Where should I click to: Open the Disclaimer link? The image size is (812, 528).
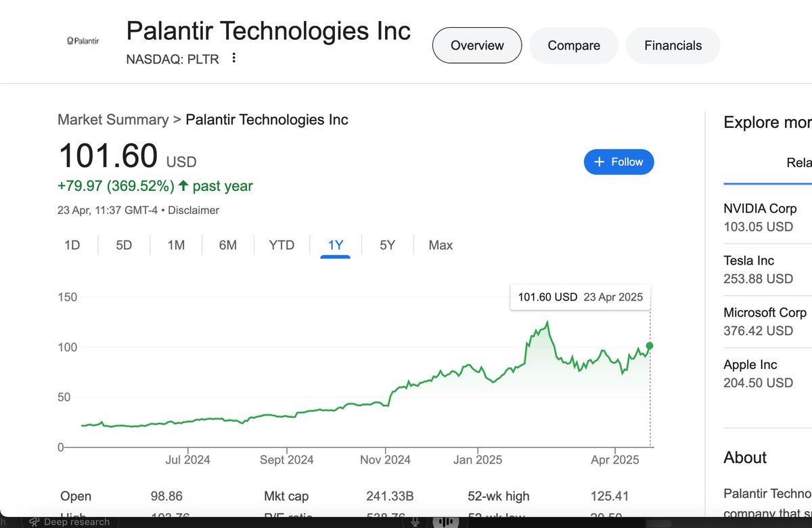pos(194,211)
